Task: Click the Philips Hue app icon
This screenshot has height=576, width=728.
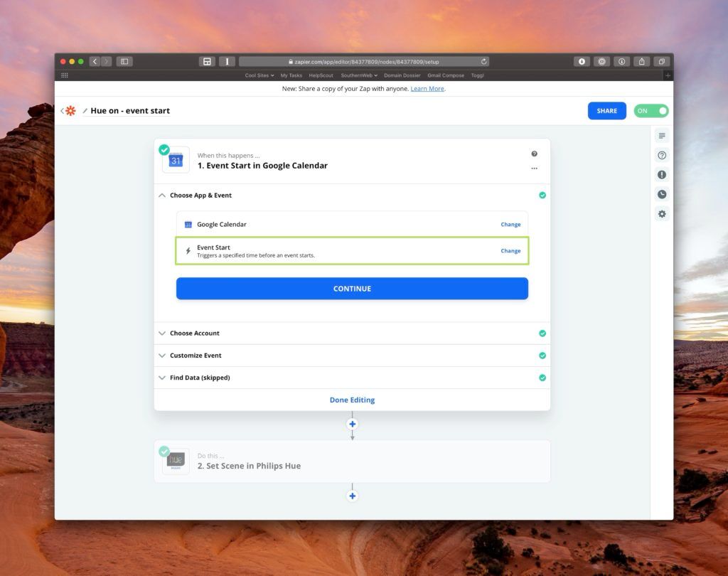Action: pyautogui.click(x=176, y=460)
